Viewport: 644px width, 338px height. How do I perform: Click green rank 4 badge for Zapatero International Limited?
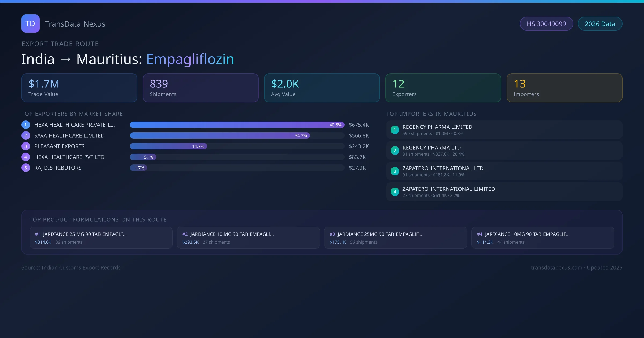395,192
